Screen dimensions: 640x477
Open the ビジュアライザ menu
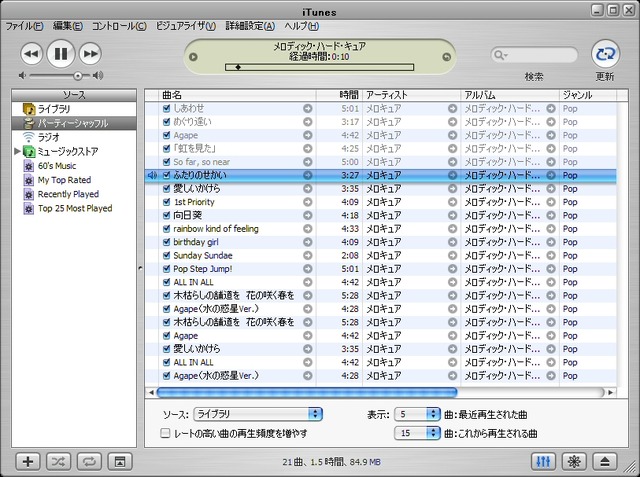pyautogui.click(x=188, y=25)
